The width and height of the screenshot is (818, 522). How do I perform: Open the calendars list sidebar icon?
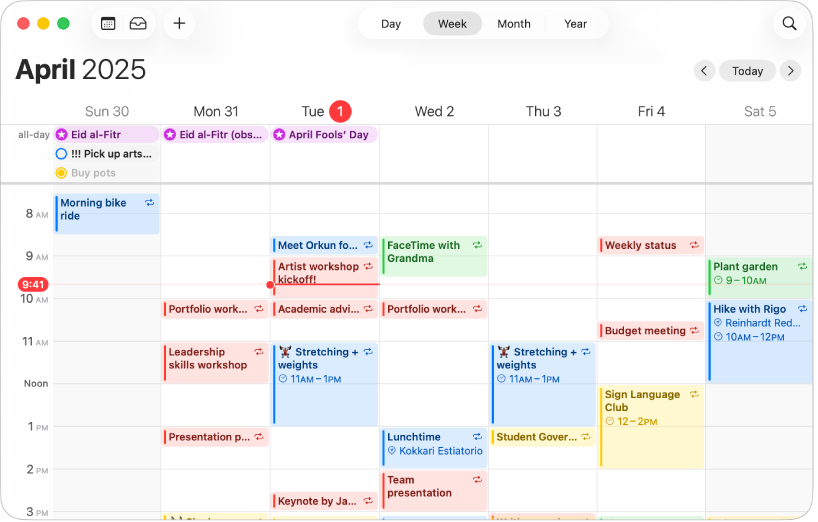[x=108, y=23]
